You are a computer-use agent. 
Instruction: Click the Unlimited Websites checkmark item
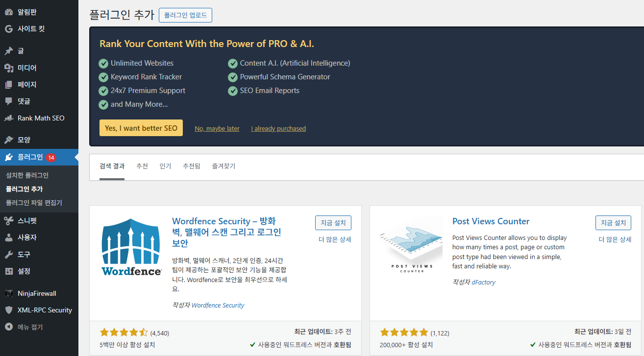coord(136,63)
